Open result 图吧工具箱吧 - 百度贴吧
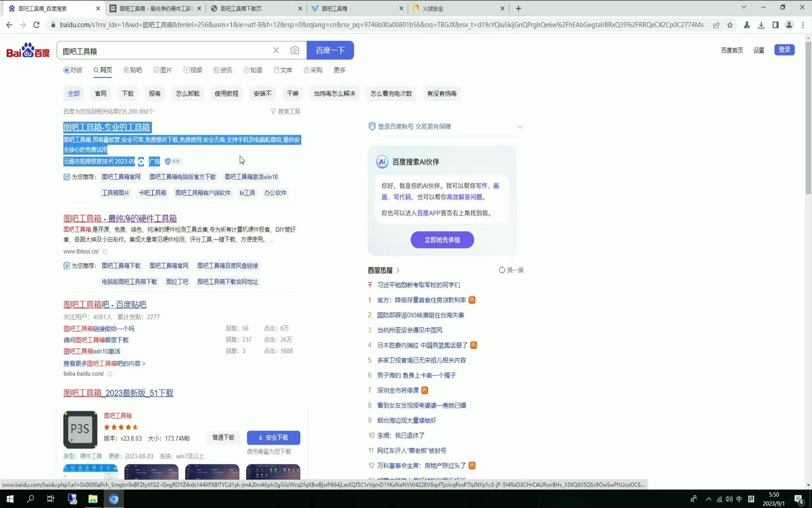This screenshot has height=508, width=812. [x=105, y=304]
